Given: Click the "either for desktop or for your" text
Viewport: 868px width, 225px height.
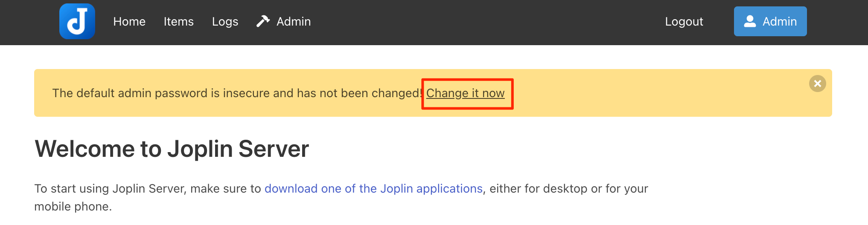Looking at the screenshot, I should [x=568, y=188].
